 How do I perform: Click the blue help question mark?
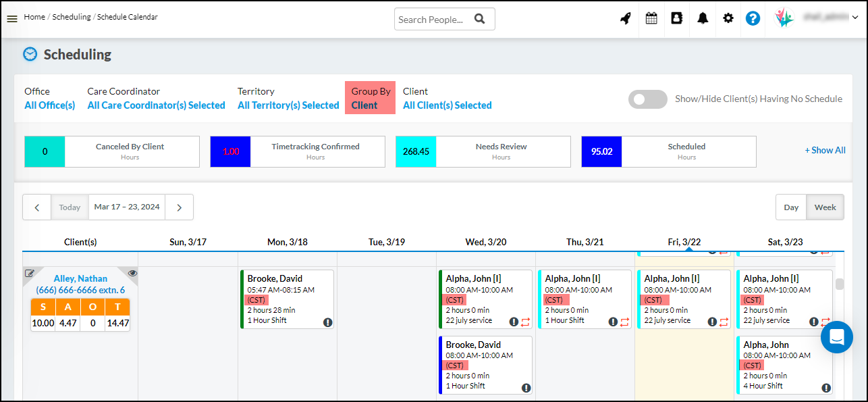753,19
